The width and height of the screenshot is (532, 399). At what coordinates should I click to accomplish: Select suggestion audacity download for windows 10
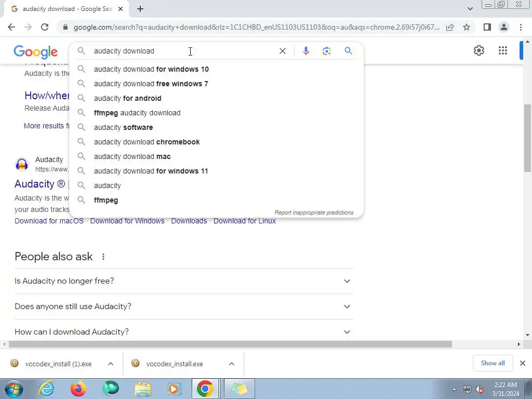[x=216, y=69]
